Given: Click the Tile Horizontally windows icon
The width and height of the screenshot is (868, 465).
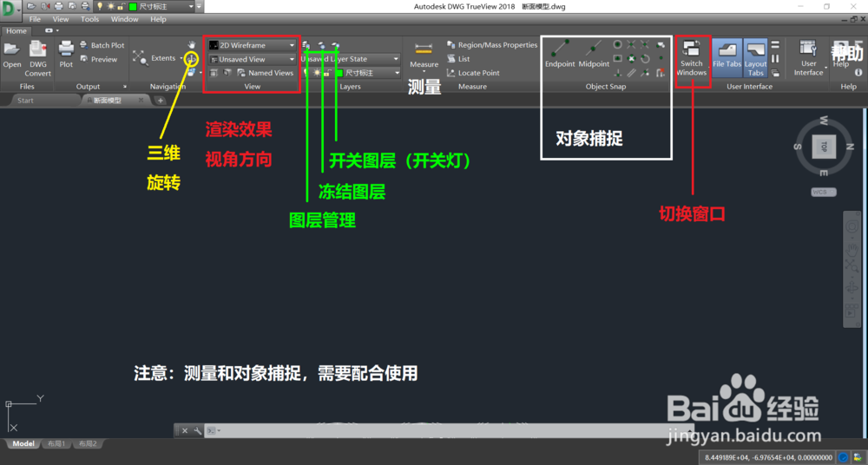Looking at the screenshot, I should coord(775,45).
